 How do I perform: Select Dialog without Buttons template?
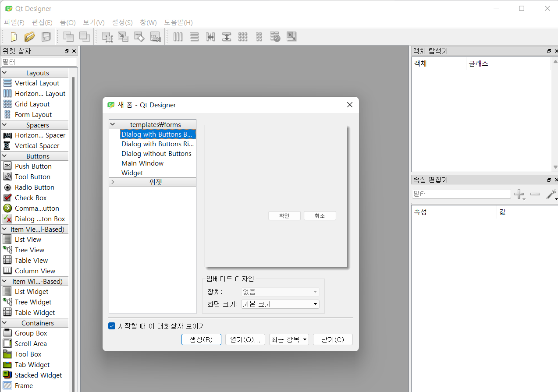tap(156, 153)
